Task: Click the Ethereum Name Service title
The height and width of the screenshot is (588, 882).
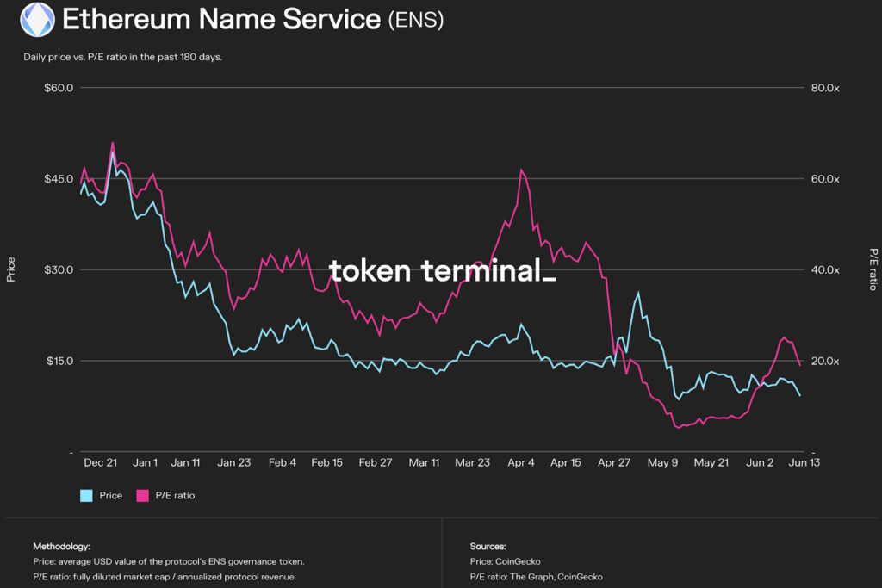Action: click(221, 19)
